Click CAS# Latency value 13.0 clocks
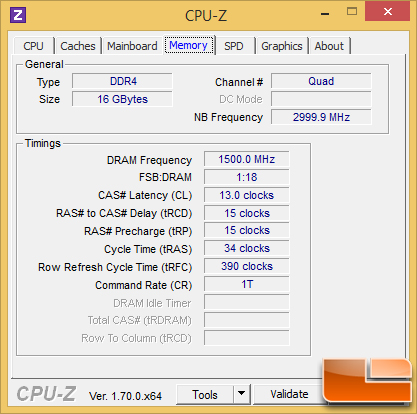Image resolution: width=417 pixels, height=414 pixels. (247, 195)
